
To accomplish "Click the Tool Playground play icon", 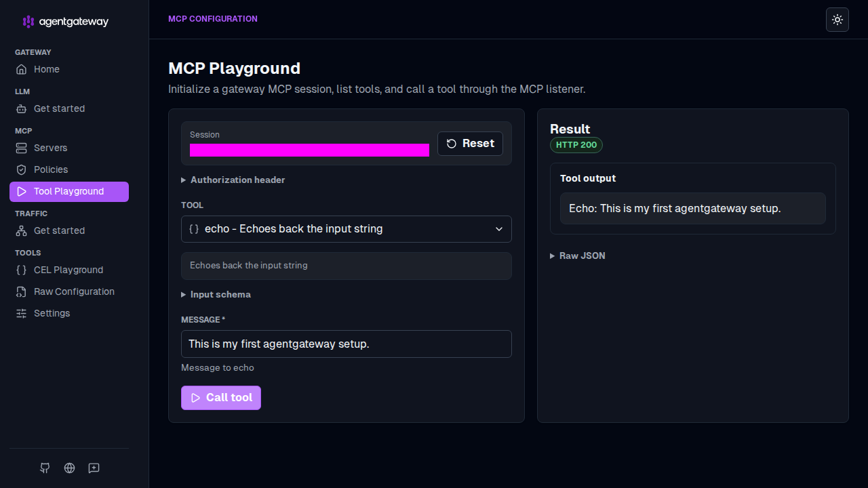I will pos(21,191).
